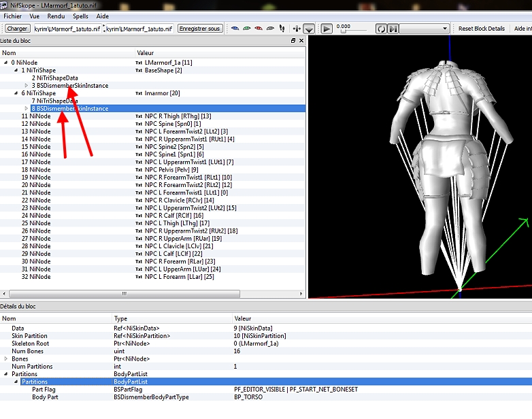Viewport: 532px width, 419px height.
Task: Click the Charger button
Action: [x=17, y=29]
